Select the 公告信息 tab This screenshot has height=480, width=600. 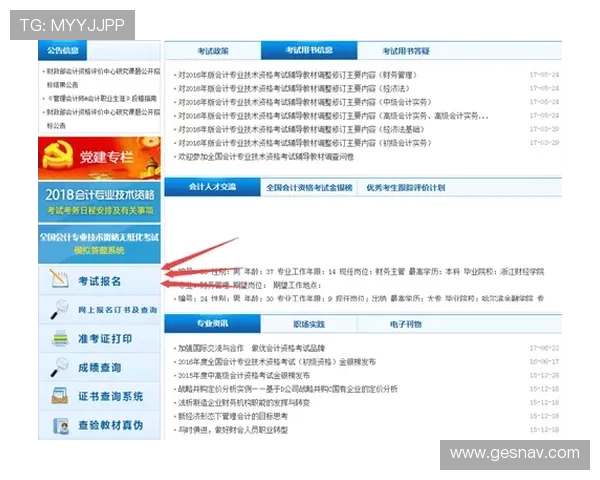pyautogui.click(x=62, y=50)
